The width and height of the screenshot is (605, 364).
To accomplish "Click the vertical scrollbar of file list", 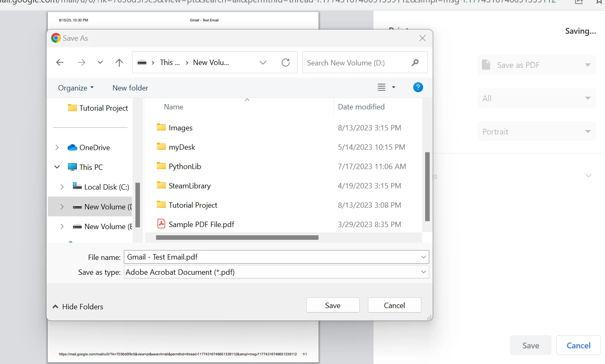I will 427,187.
